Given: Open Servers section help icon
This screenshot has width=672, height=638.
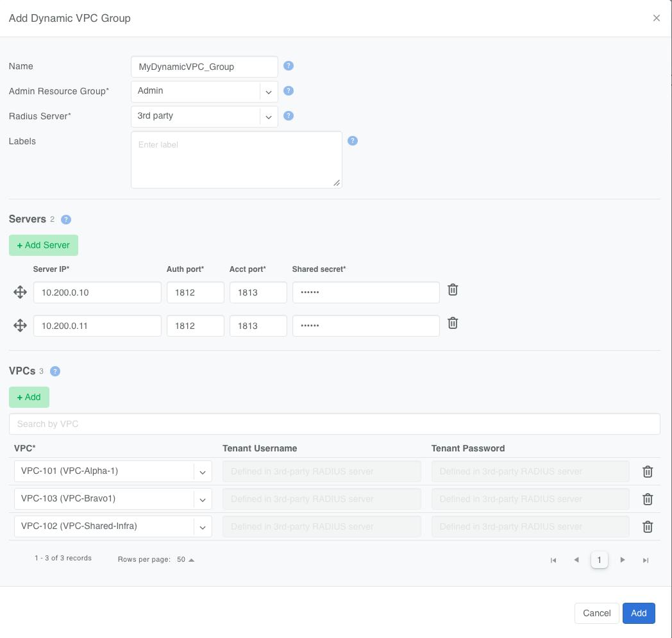Looking at the screenshot, I should coord(65,219).
